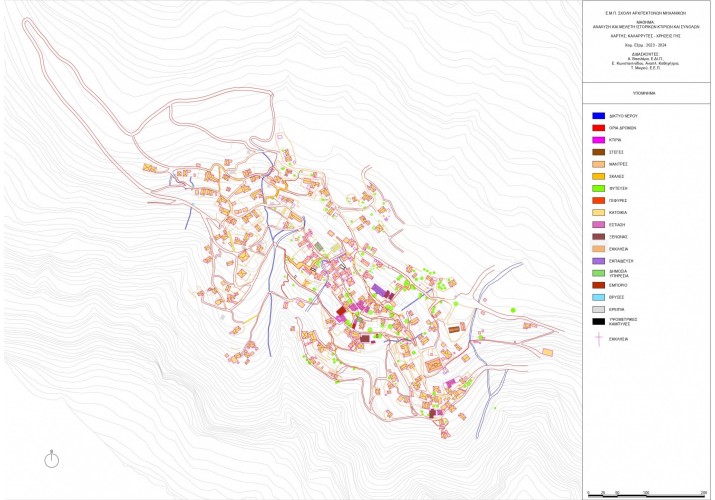
Task: Select the light green ΔΗΜΟΣΙΑ ΥΠΗΡΕΣΙΑ swatch
Action: click(598, 273)
